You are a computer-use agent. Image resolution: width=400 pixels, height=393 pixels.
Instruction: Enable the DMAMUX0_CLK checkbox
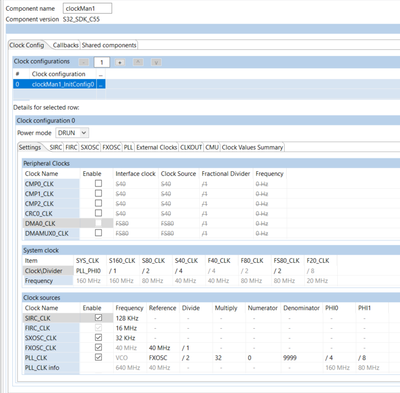[98, 233]
